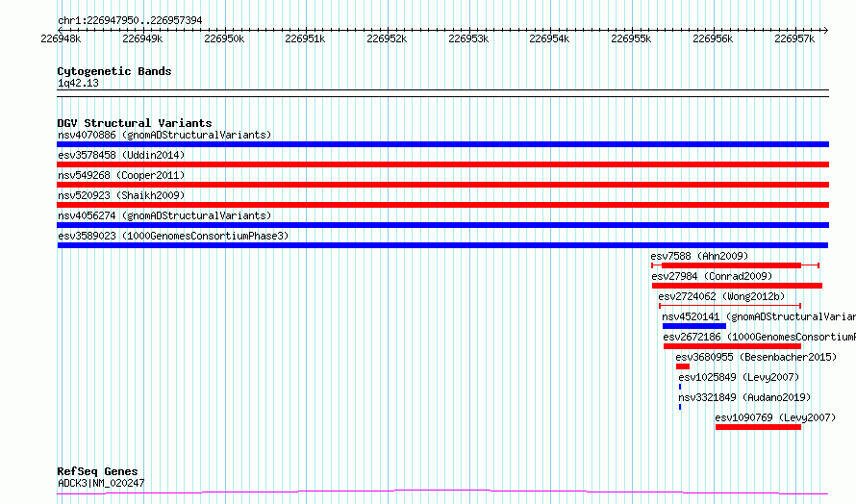This screenshot has width=856, height=504.
Task: Click the red bar for nsv549268
Action: [442, 185]
